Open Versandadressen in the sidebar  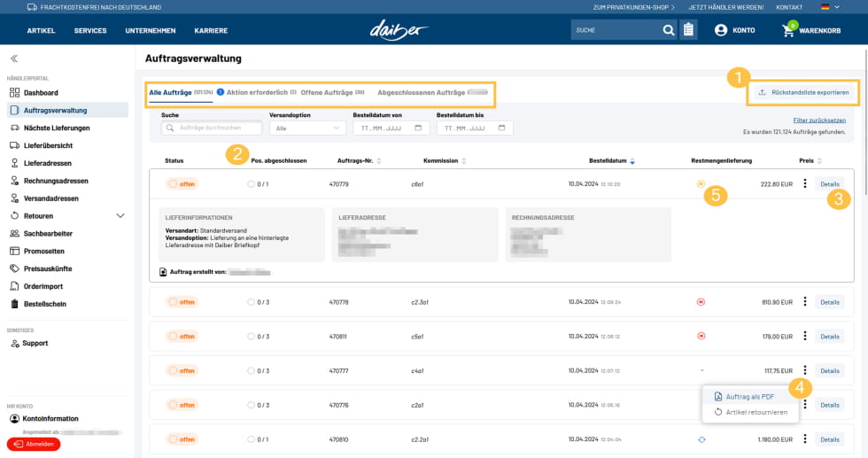pyautogui.click(x=45, y=198)
